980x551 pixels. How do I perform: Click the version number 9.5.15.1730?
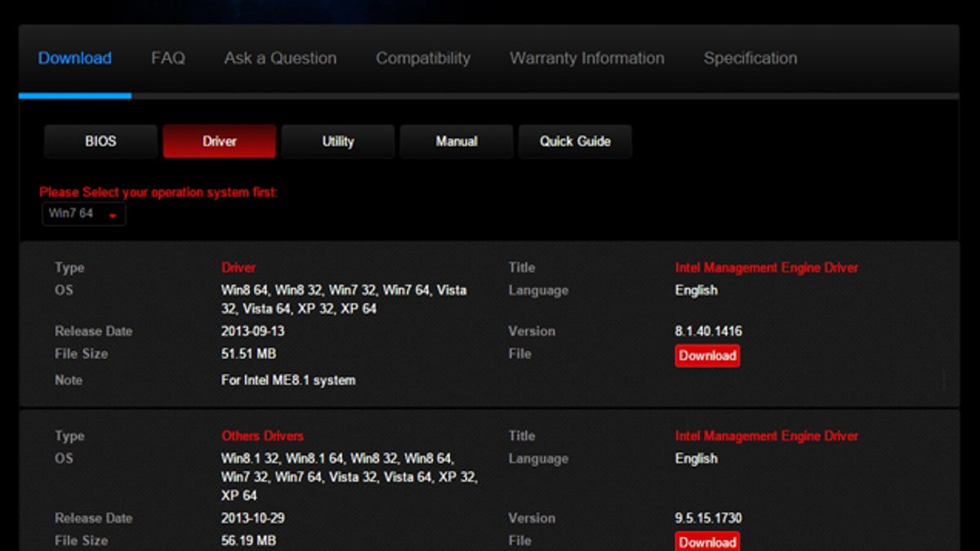[708, 518]
